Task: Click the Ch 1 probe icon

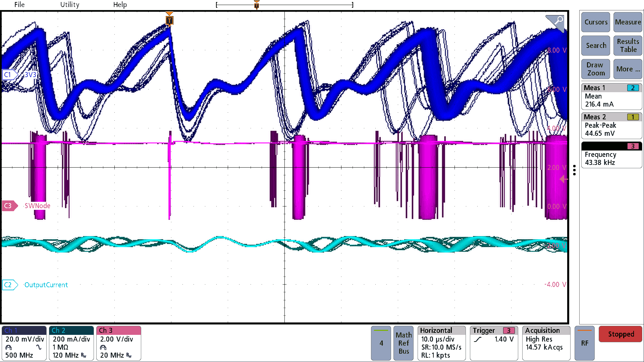Action: [x=9, y=347]
